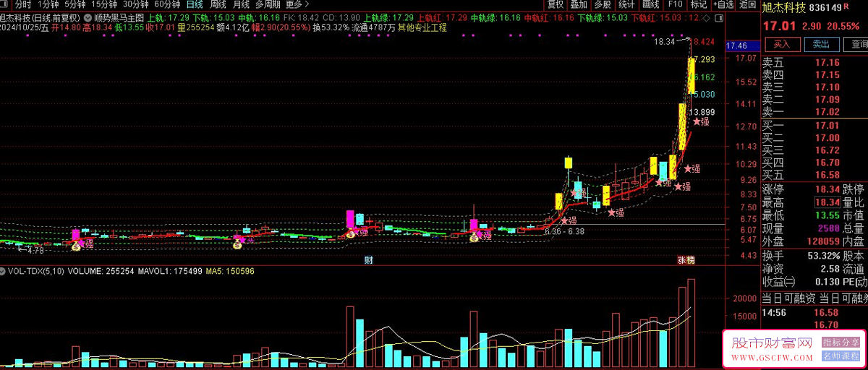Toggle the panel layout icon in indicator bar
The height and width of the screenshot is (370, 868).
[718, 17]
